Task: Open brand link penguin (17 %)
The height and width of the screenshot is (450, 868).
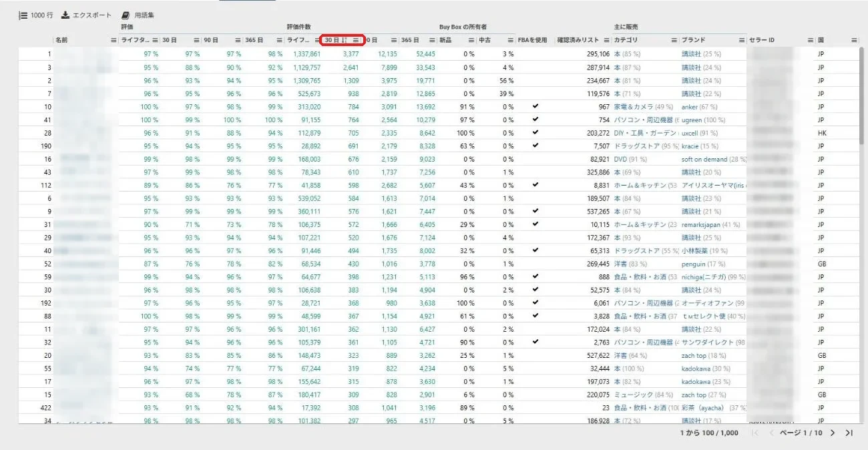Action: (x=702, y=264)
